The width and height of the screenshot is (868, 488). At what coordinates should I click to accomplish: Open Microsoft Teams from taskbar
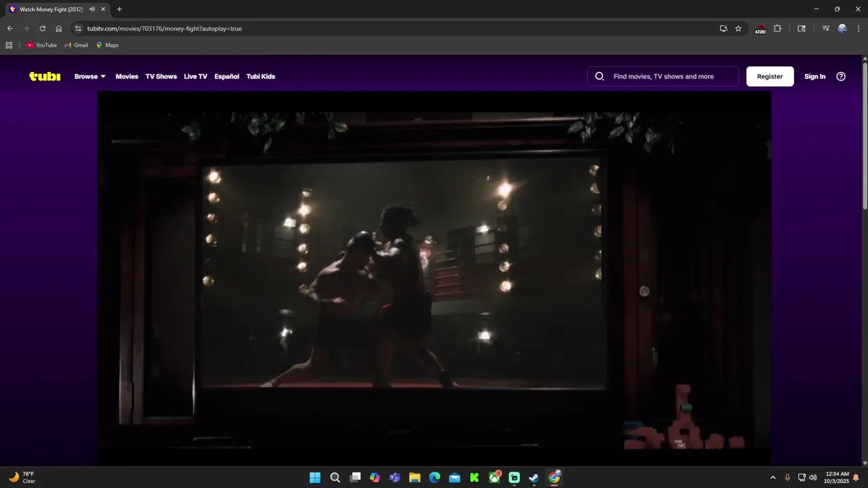click(395, 478)
